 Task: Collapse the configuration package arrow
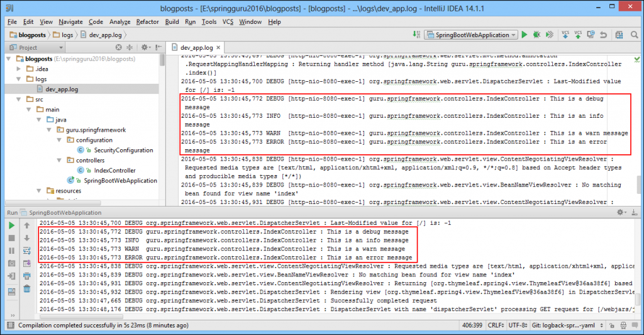[x=59, y=140]
